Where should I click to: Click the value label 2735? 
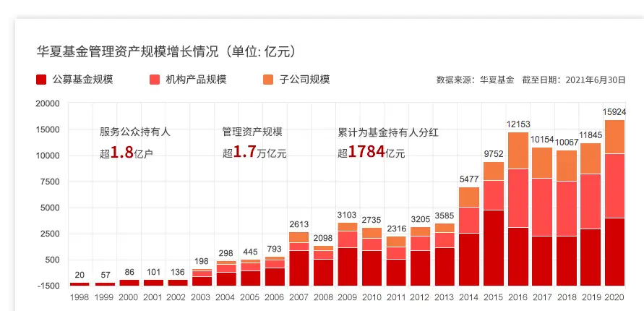[x=372, y=219]
